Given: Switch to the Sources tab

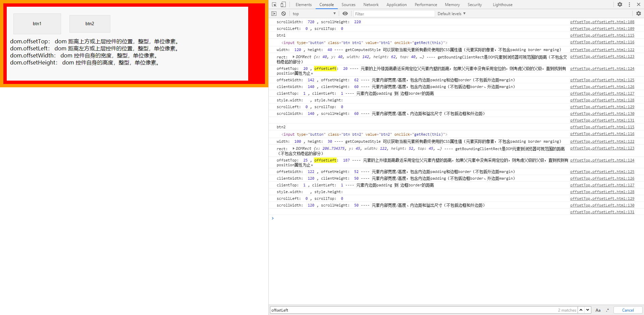Looking at the screenshot, I should 348,4.
